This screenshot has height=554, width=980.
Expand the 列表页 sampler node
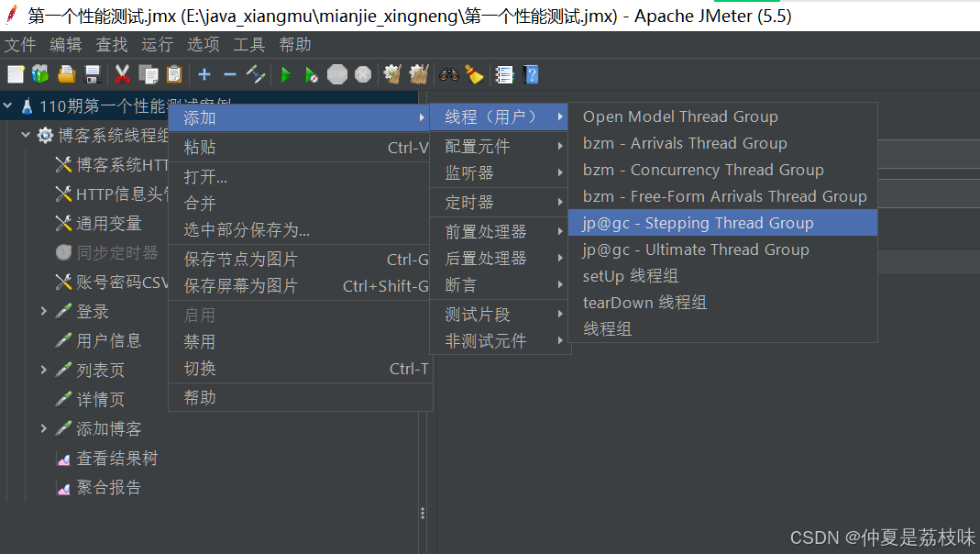[x=43, y=370]
